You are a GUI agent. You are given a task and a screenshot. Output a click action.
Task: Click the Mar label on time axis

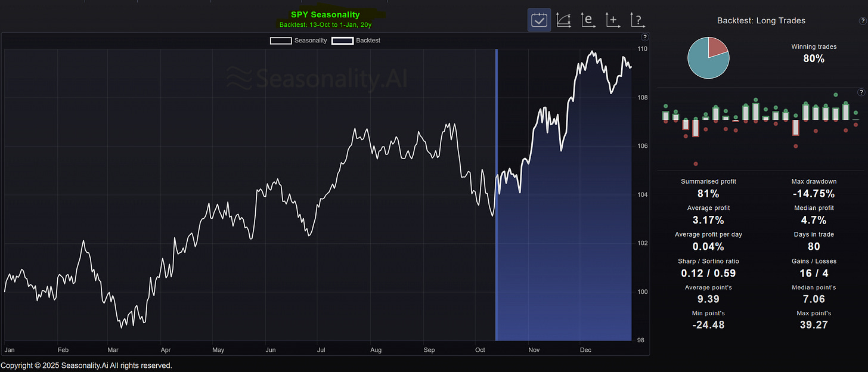point(113,350)
